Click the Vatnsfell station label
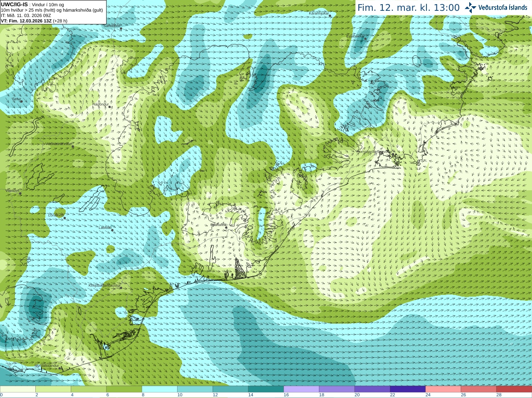Screen dimensions: 532x398 [x=12, y=191]
